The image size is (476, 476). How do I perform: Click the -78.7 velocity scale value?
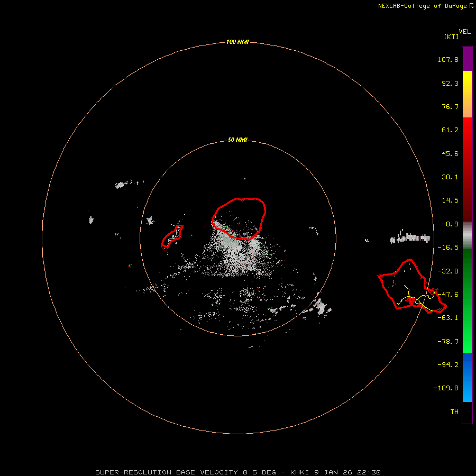pyautogui.click(x=448, y=342)
